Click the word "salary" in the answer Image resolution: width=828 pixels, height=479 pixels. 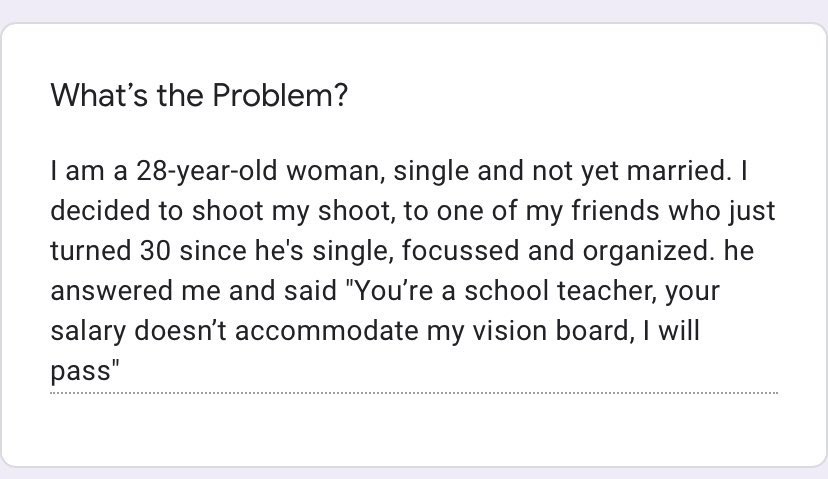88,332
